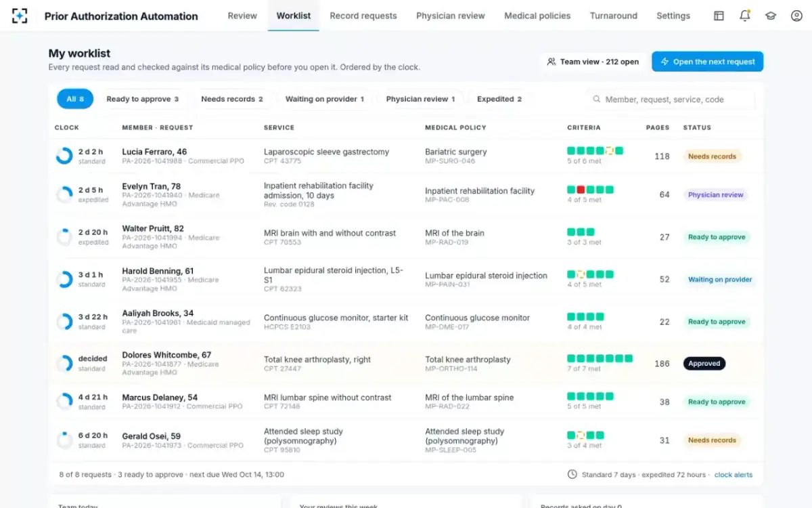Filter by Expedited 2
The image size is (812, 508).
pyautogui.click(x=499, y=99)
